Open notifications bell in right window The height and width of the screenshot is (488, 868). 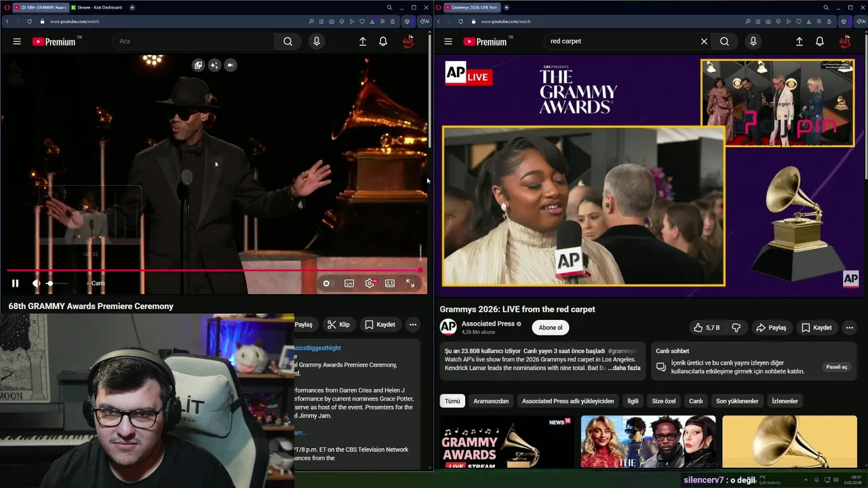point(820,41)
